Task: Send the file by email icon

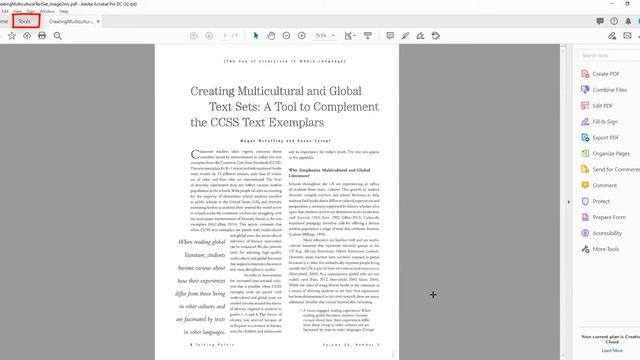Action: [x=627, y=36]
